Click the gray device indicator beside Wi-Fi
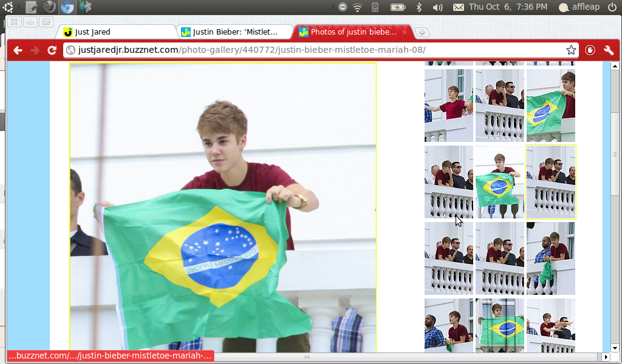 point(375,7)
